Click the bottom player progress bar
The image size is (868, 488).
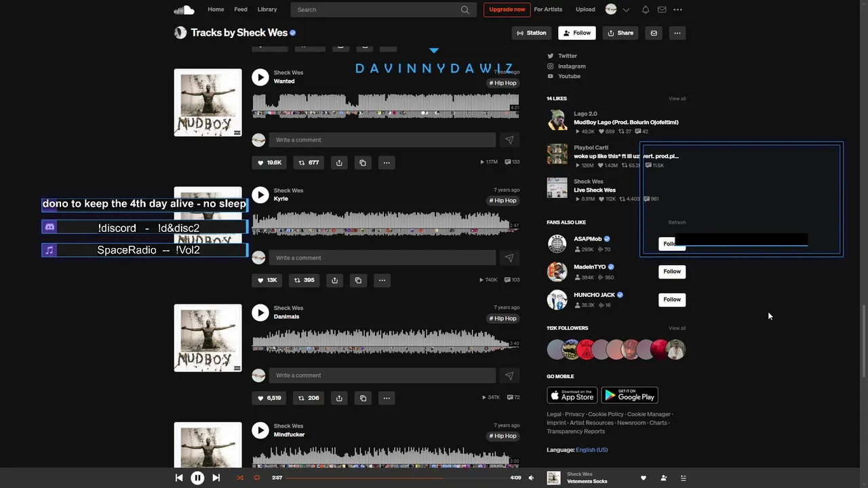pyautogui.click(x=395, y=478)
